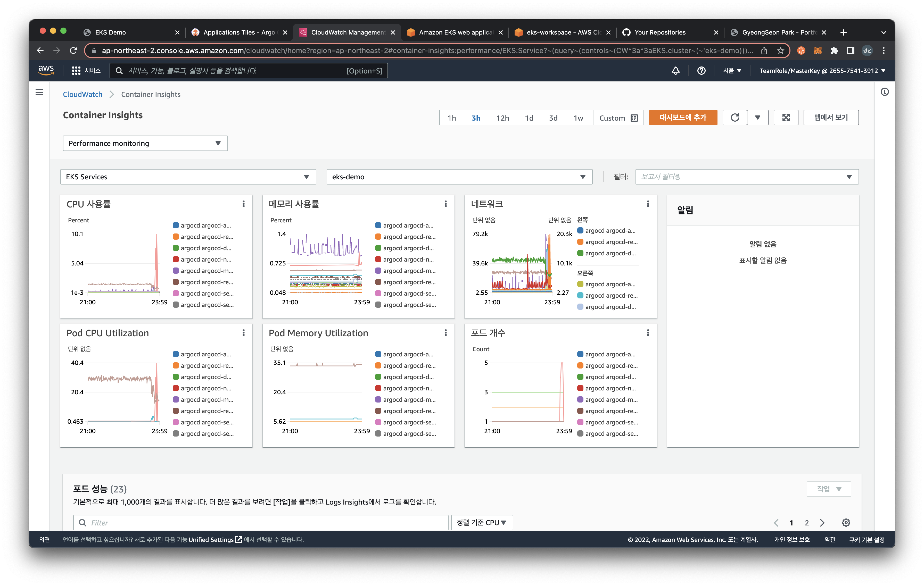Open the 네트워크 widget three-dot menu
This screenshot has height=586, width=924.
[x=648, y=204]
